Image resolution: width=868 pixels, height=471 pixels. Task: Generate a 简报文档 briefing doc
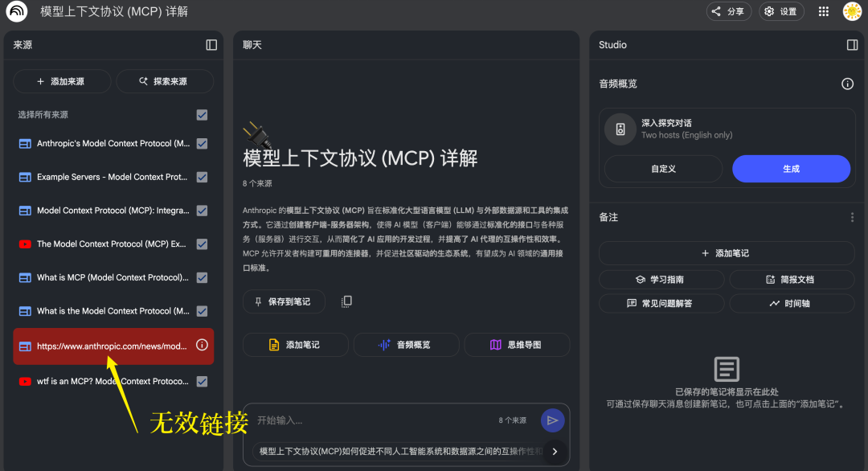tap(792, 280)
